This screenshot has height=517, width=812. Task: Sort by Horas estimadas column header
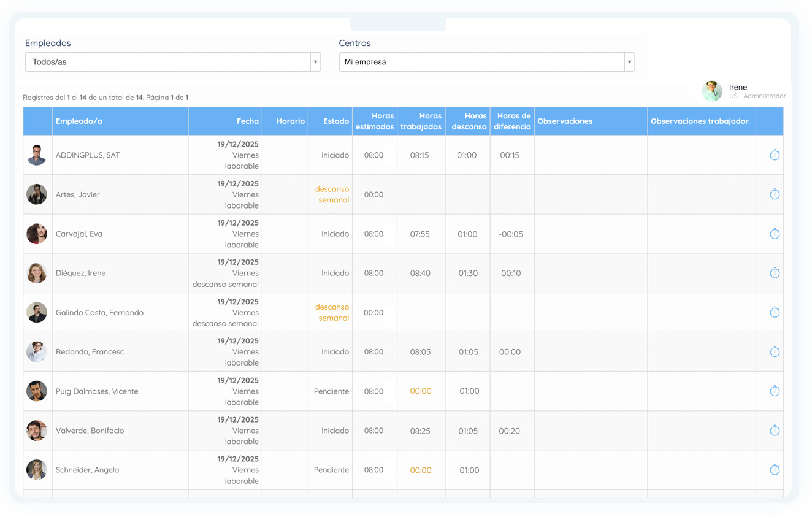375,121
